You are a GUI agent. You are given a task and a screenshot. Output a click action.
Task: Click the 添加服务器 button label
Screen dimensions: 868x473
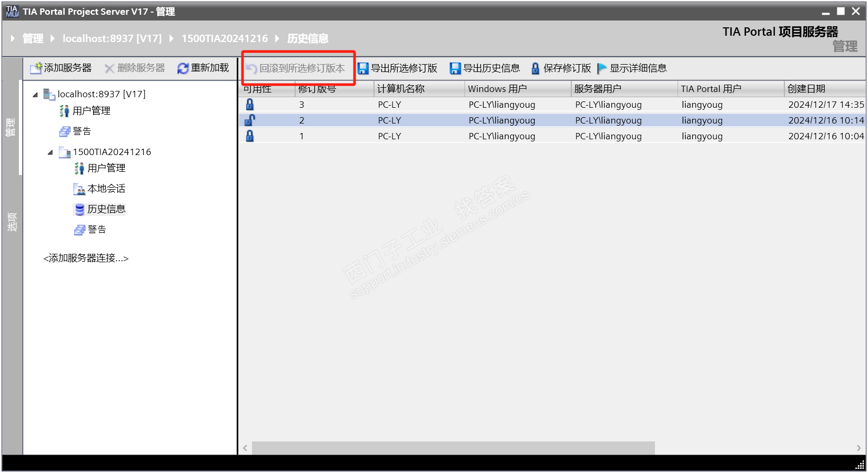click(x=68, y=68)
